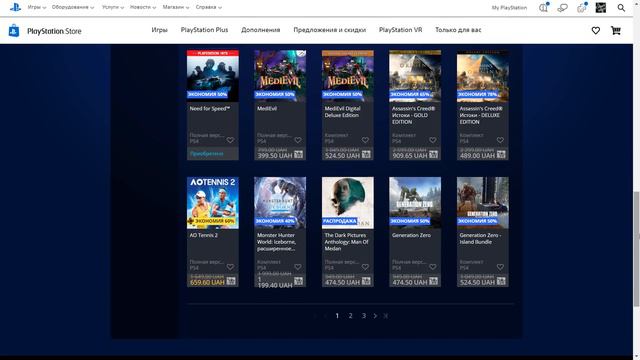This screenshot has width=640, height=360.
Task: Open the notifications icon in top bar
Action: 543,7
